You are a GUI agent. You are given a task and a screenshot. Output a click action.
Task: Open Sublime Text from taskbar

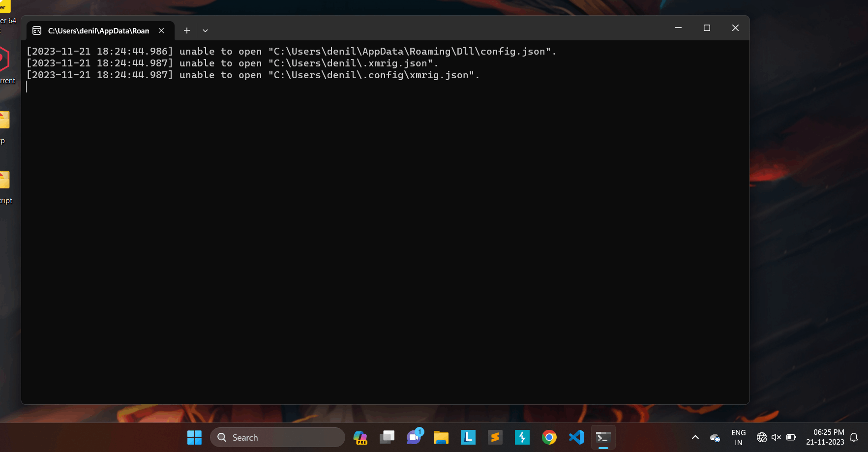[x=495, y=437]
